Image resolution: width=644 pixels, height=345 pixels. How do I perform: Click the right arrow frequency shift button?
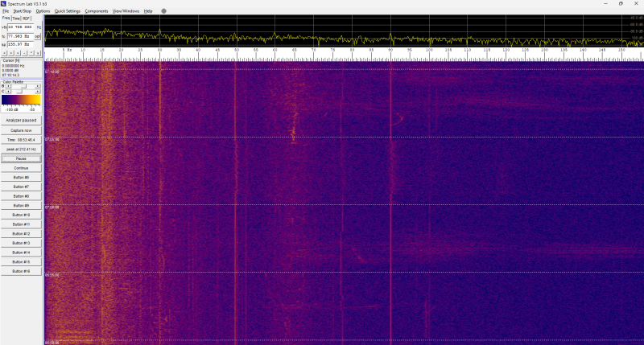[10, 53]
